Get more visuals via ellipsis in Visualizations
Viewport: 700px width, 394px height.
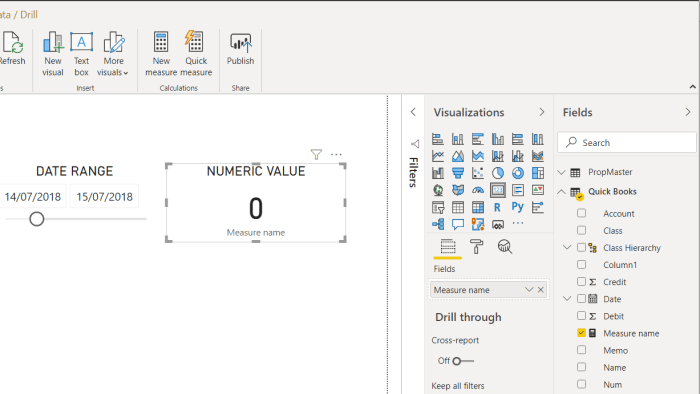pyautogui.click(x=518, y=223)
